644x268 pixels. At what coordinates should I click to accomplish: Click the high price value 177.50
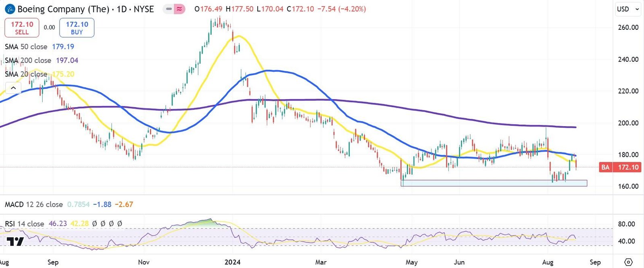point(242,9)
